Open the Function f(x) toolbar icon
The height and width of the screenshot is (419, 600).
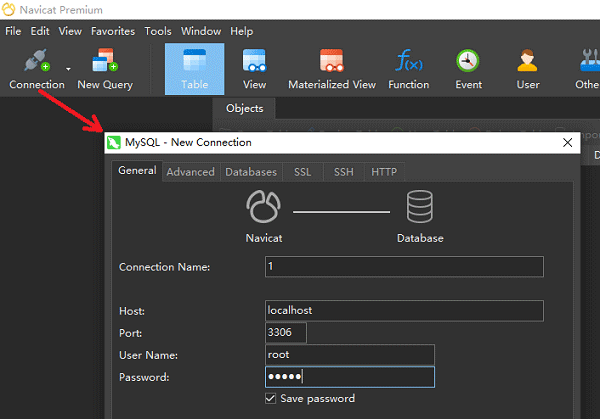[409, 60]
